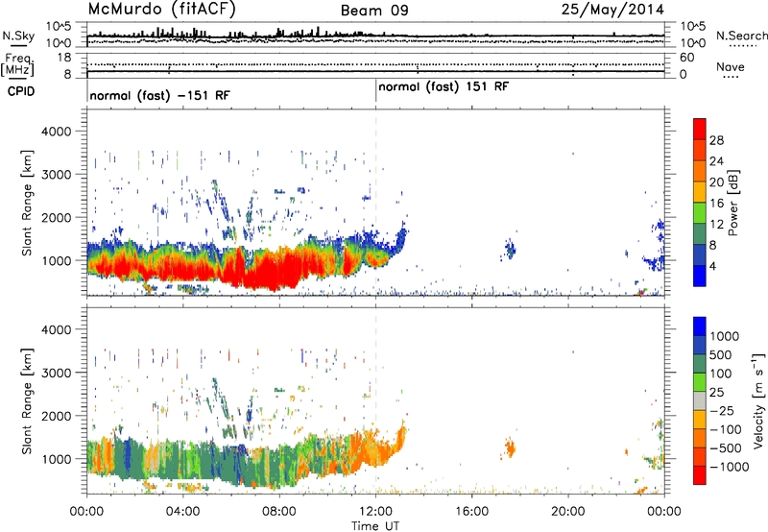
Task: Pick the red top segment of power colorbar
Action: tap(700, 130)
